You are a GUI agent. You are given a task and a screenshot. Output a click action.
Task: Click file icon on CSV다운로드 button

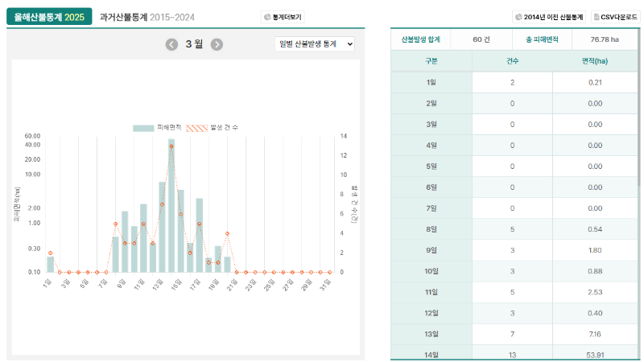pyautogui.click(x=597, y=17)
